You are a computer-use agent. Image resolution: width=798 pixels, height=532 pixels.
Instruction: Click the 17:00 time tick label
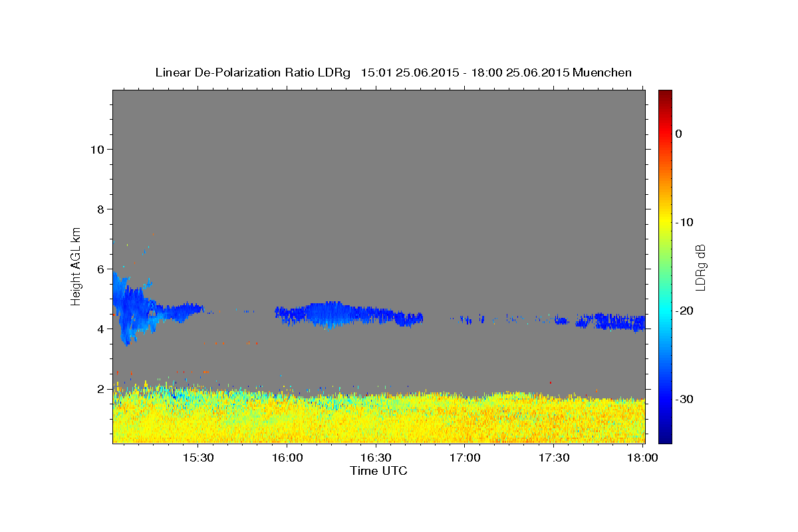[x=464, y=458]
